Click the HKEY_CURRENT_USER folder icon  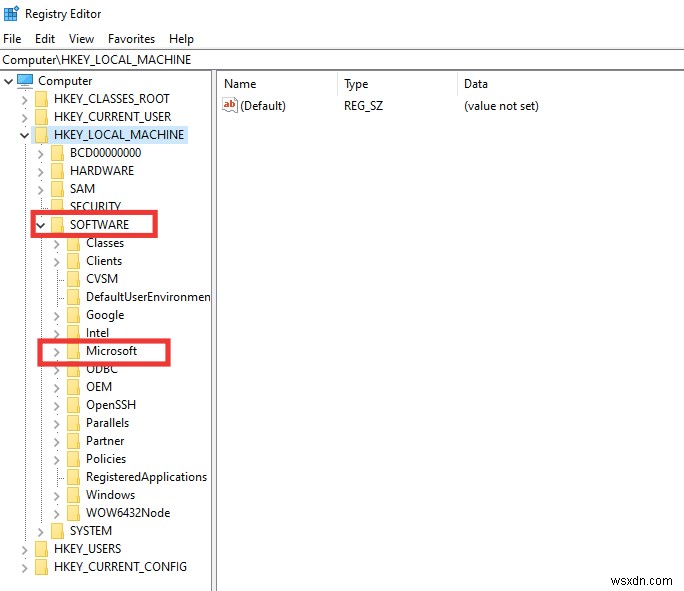tap(41, 117)
